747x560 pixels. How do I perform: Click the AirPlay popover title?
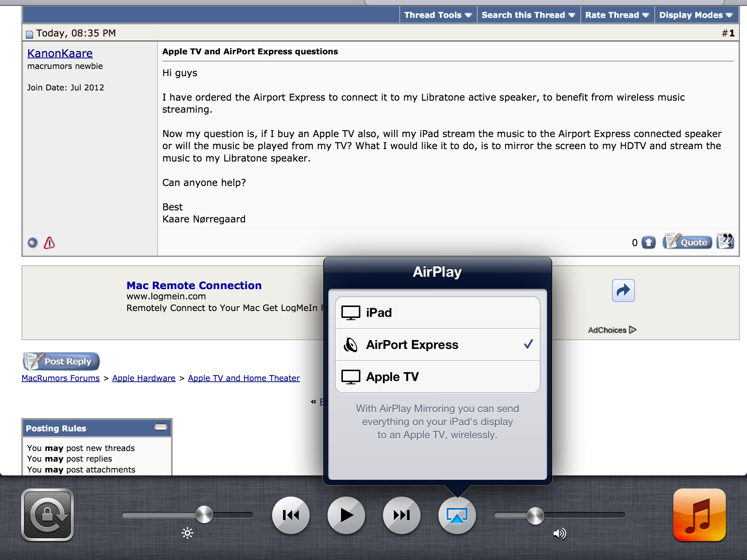point(437,272)
